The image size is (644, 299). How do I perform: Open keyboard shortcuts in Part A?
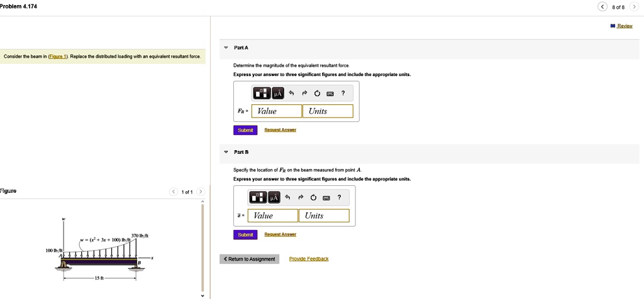click(x=330, y=94)
